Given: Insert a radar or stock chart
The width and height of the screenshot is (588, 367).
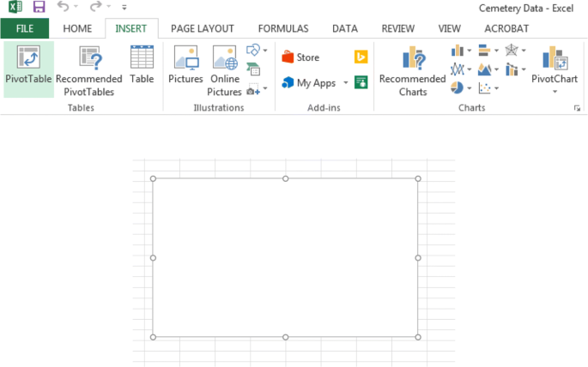Looking at the screenshot, I should (512, 51).
